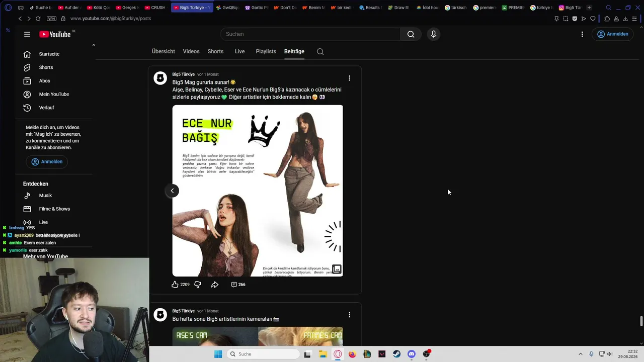Go to the YouTube home logo
This screenshot has width=644, height=362.
(55, 34)
